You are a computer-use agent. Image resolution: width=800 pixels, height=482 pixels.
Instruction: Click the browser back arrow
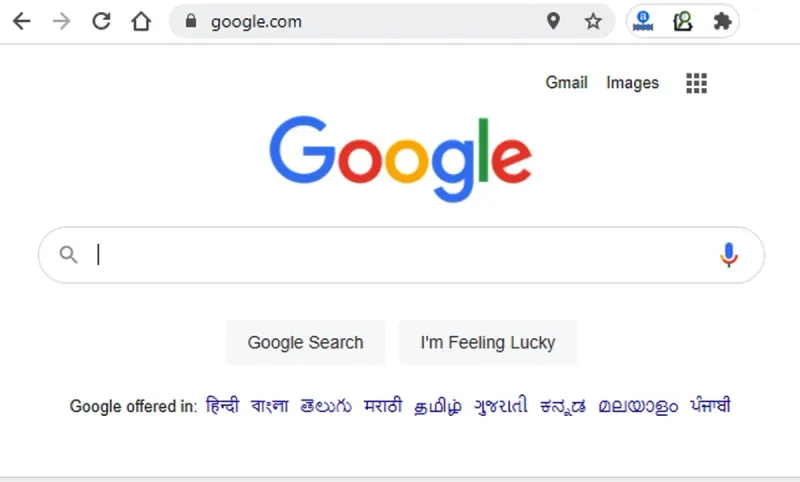[x=21, y=21]
